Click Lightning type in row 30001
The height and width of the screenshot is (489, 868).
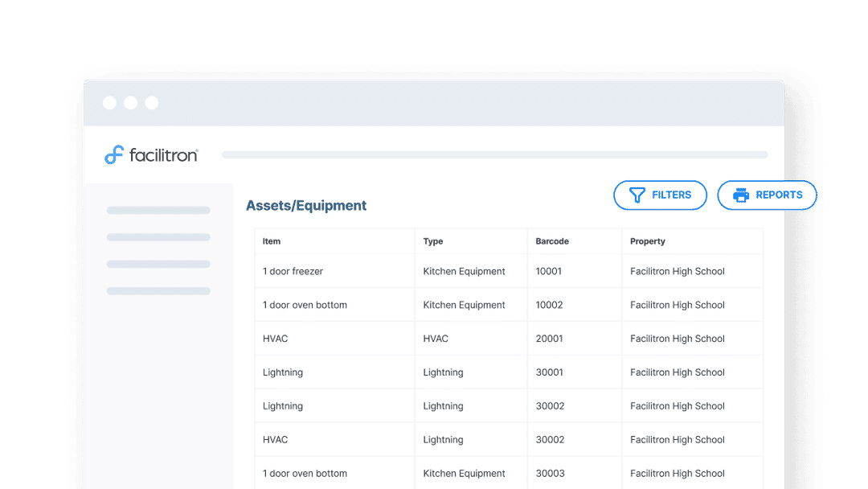(x=443, y=372)
